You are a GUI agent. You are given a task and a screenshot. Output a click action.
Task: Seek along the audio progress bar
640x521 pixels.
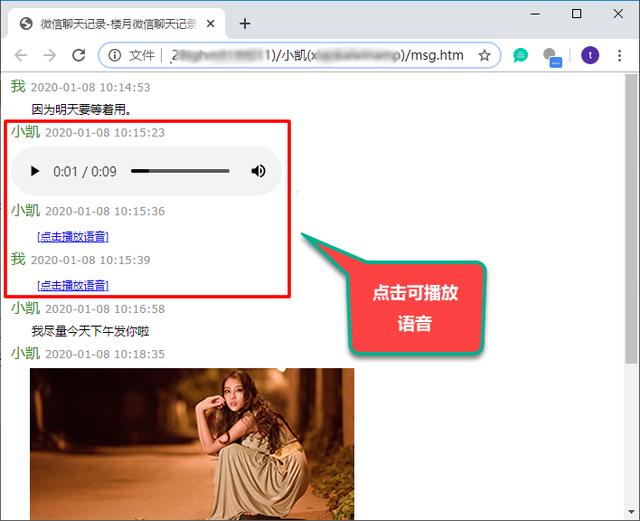[x=180, y=171]
